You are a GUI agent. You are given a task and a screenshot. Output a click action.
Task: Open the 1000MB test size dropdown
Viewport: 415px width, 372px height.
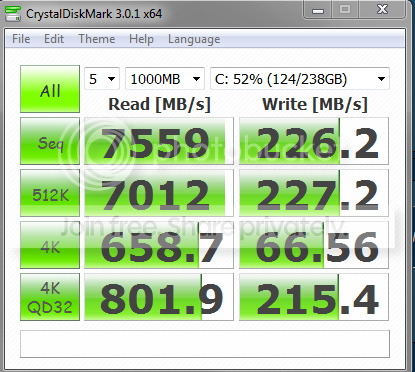165,79
